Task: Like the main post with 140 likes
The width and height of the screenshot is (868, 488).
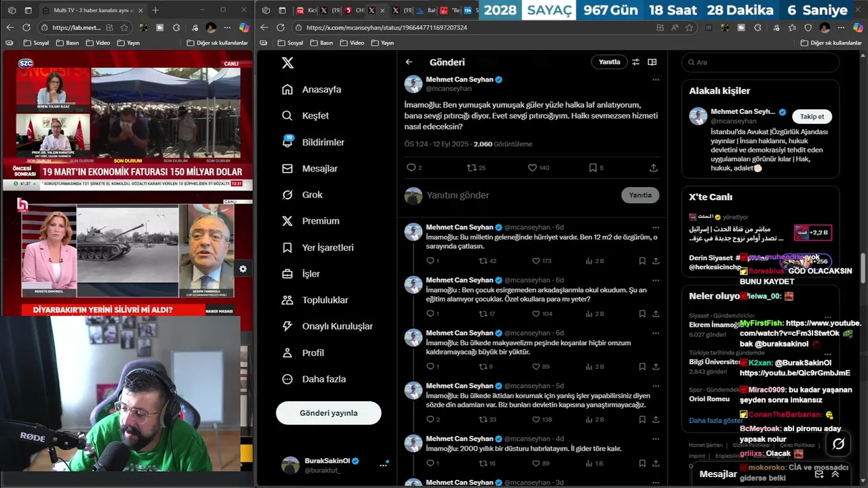Action: tap(538, 167)
